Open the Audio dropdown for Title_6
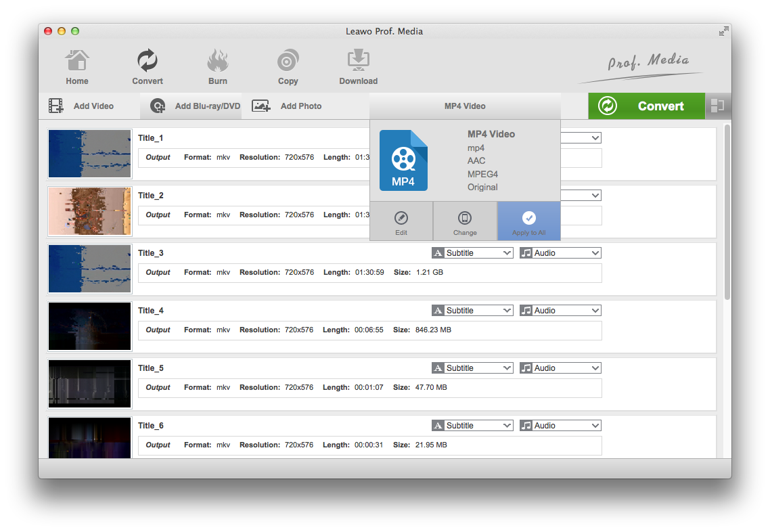This screenshot has width=770, height=532. pos(560,426)
